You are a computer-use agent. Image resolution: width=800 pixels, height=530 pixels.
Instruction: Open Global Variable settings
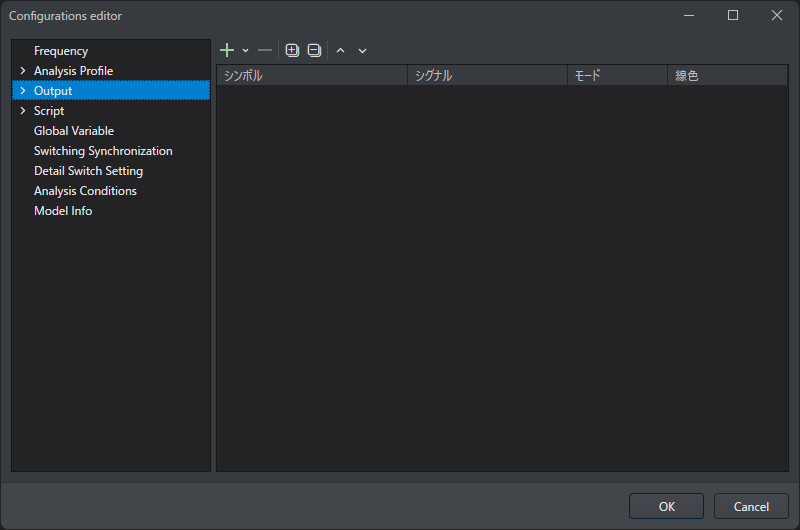pyautogui.click(x=74, y=131)
